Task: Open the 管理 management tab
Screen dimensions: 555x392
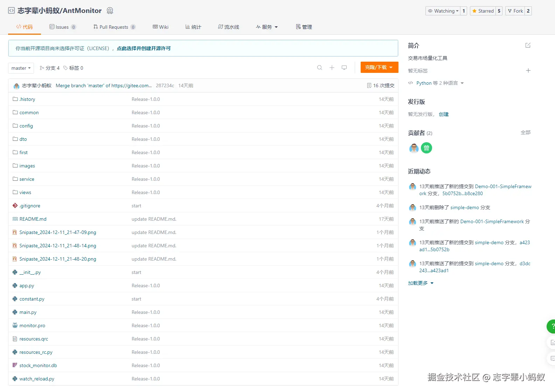Action: click(x=304, y=27)
